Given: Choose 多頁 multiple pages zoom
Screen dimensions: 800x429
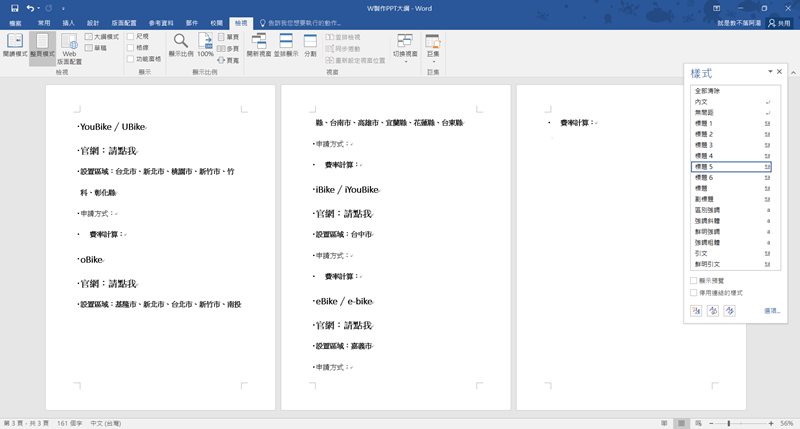Looking at the screenshot, I should click(x=228, y=48).
